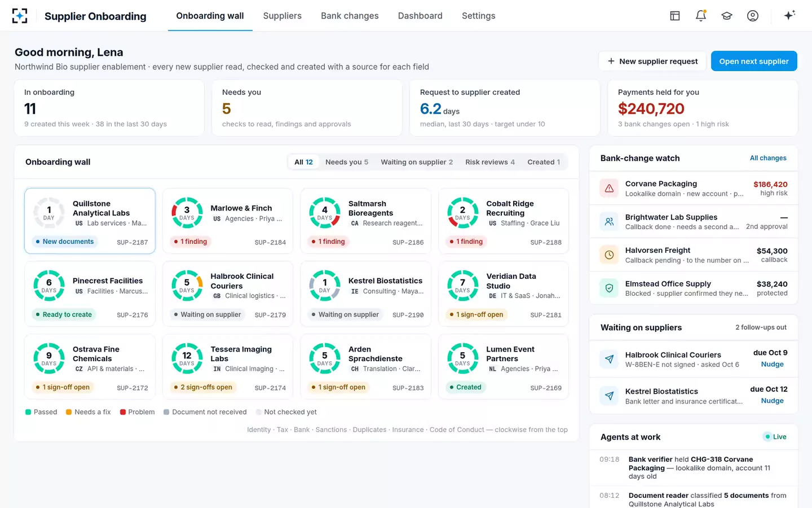The height and width of the screenshot is (508, 812).
Task: Open the Settings tab
Action: click(478, 16)
